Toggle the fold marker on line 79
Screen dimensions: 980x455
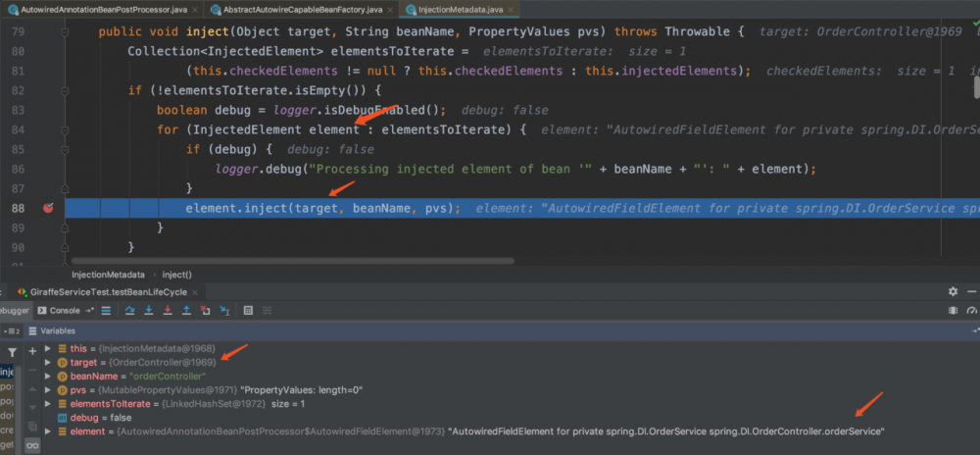click(x=65, y=32)
